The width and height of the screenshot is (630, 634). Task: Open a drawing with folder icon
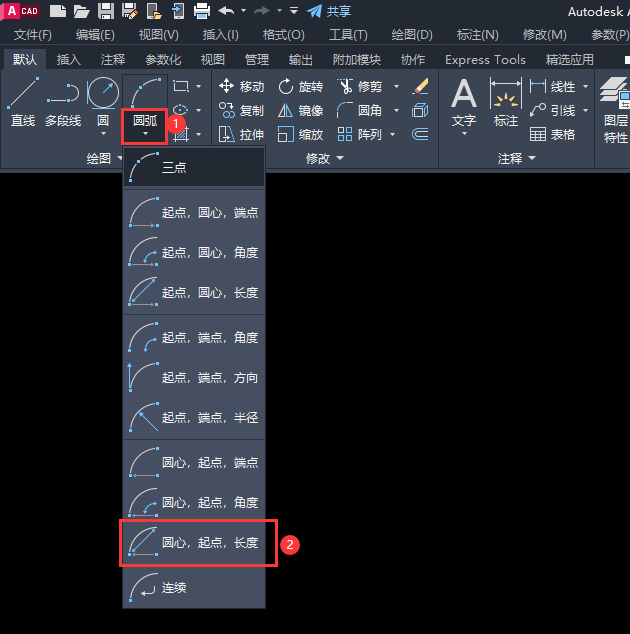[81, 11]
